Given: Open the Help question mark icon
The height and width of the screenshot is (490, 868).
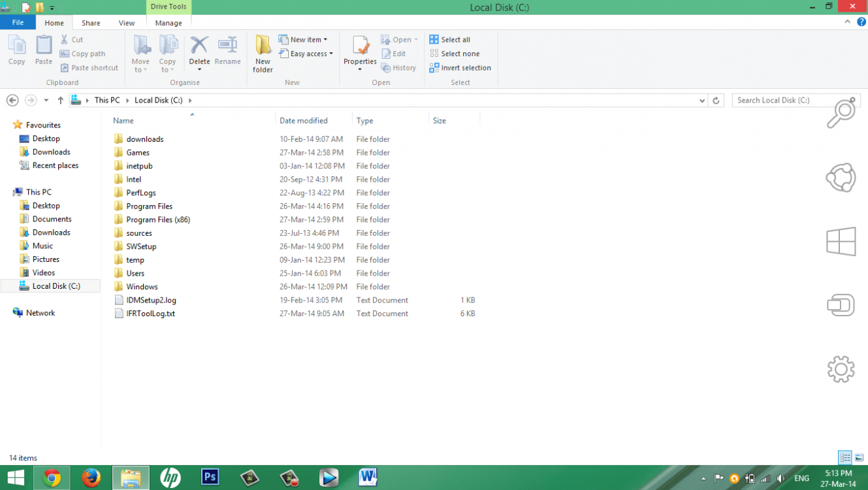Looking at the screenshot, I should click(861, 22).
